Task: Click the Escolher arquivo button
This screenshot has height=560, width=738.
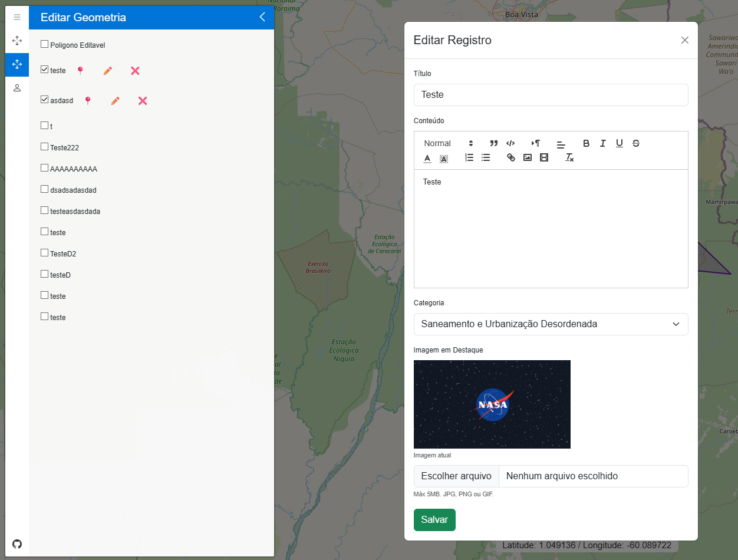Action: (x=456, y=476)
